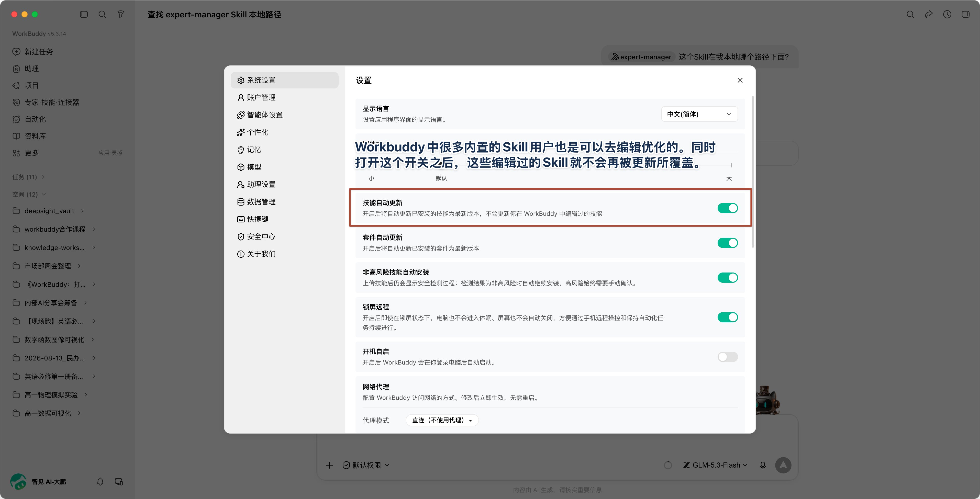Select the 账户管理 settings tab
The height and width of the screenshot is (499, 980).
[x=284, y=98]
